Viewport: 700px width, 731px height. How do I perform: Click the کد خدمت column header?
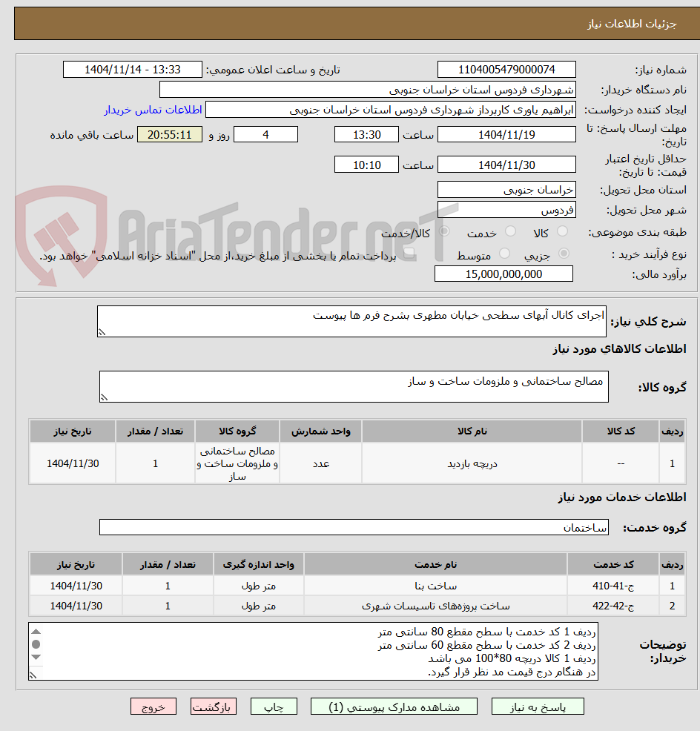(613, 565)
